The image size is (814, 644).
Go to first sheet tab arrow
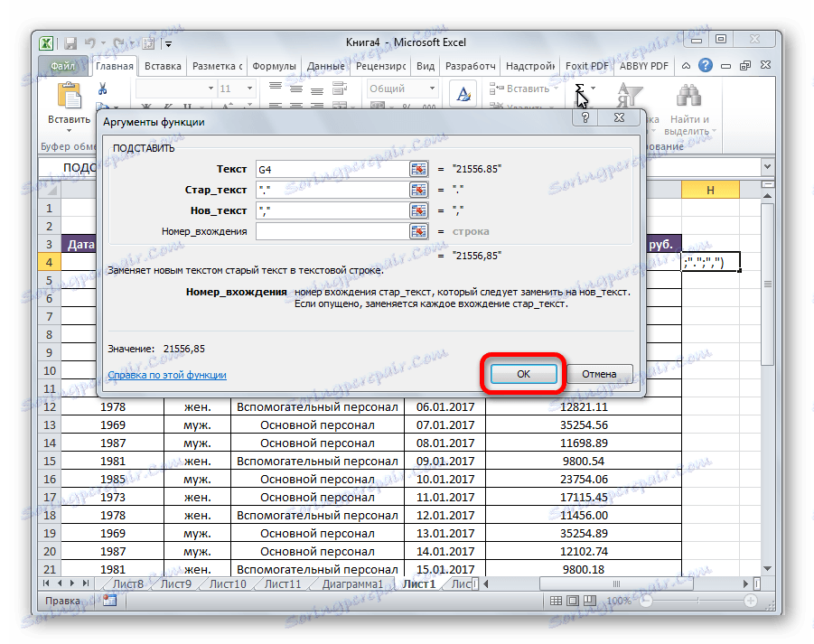tap(46, 583)
